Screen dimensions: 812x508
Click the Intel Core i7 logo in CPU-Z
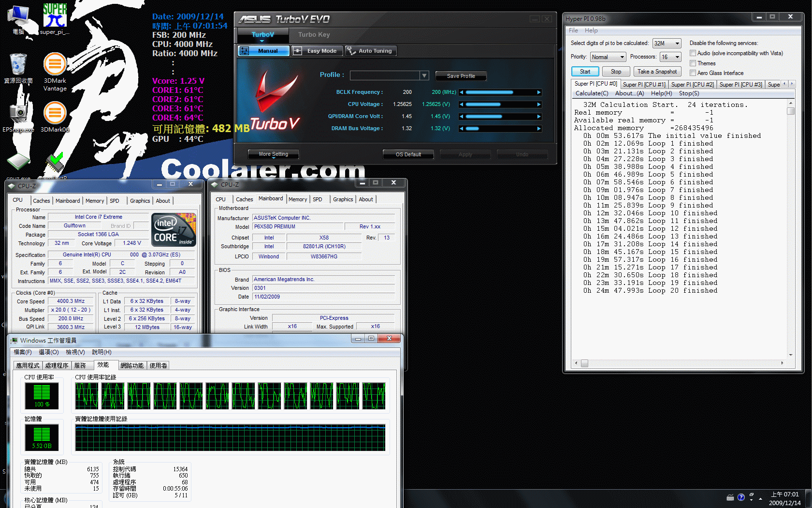point(174,230)
